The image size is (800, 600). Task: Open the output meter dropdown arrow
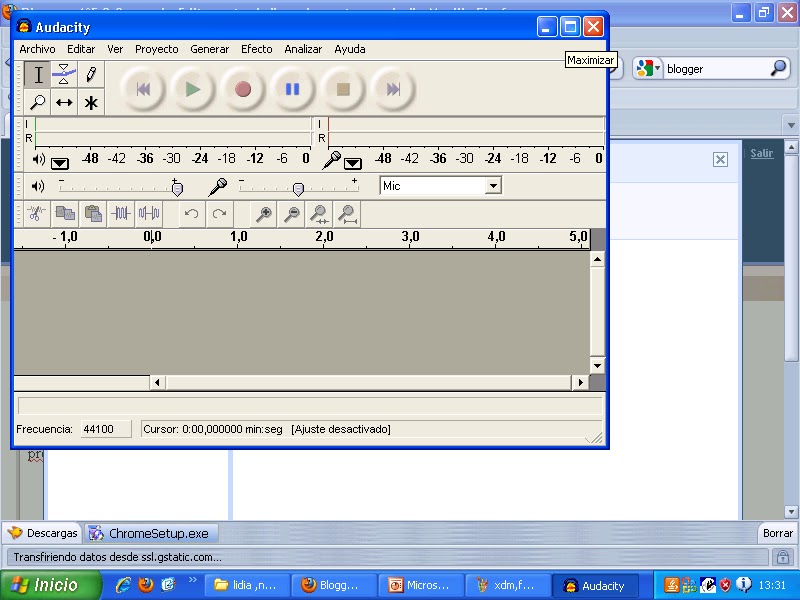point(60,163)
